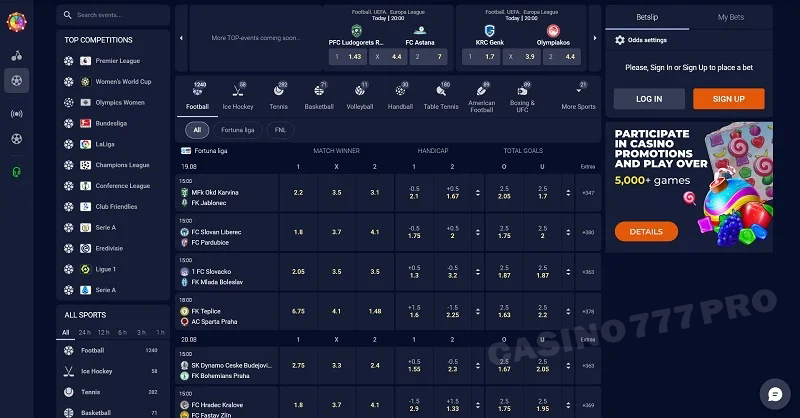This screenshot has height=418, width=800.
Task: Select Premier League competition icon
Action: [x=86, y=61]
